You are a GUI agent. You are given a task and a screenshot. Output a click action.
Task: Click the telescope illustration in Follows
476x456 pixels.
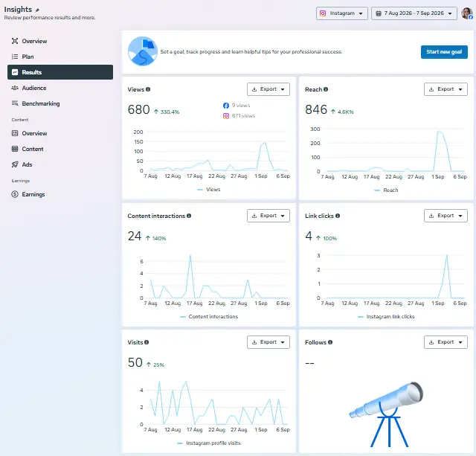(386, 414)
